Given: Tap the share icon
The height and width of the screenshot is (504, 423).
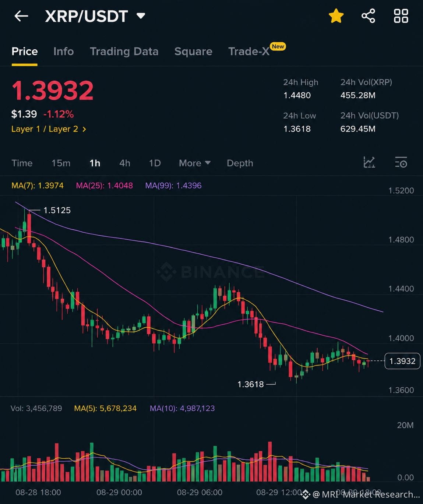Looking at the screenshot, I should (x=368, y=16).
